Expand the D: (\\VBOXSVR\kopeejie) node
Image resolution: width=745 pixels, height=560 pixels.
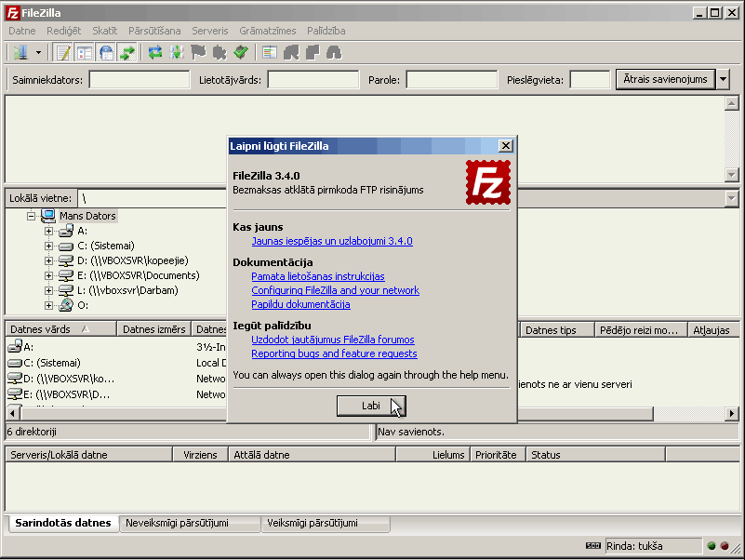48,260
